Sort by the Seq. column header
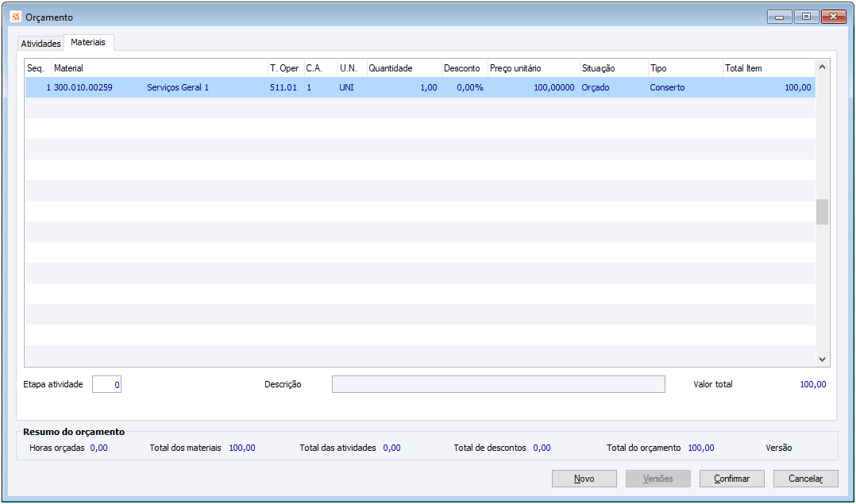Image resolution: width=856 pixels, height=504 pixels. 38,68
